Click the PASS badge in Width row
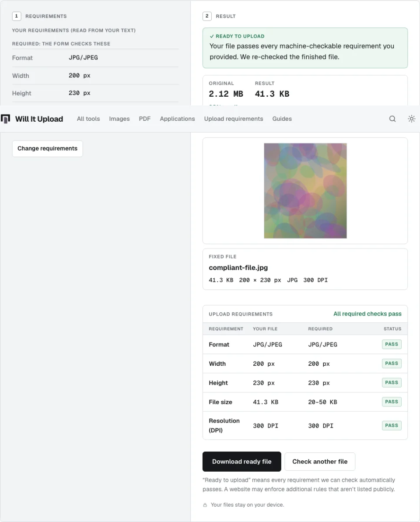The width and height of the screenshot is (420, 522). pyautogui.click(x=392, y=364)
